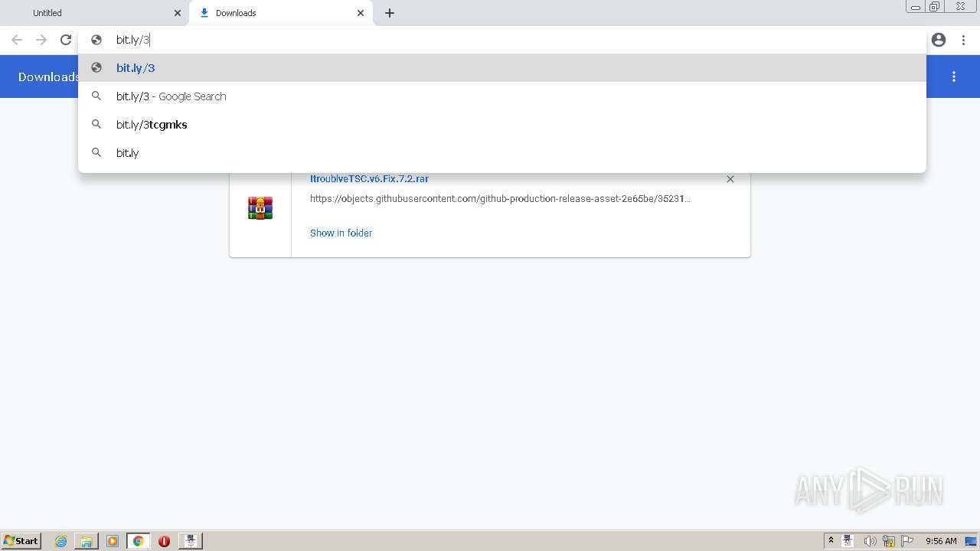Choose 'bit.ly/3 - Google Search' suggestion

coord(502,96)
